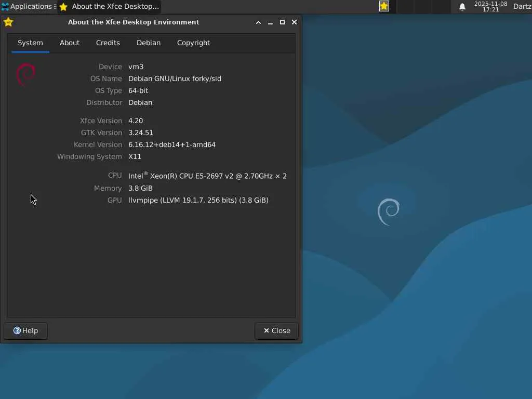Click the notification bell icon
The width and height of the screenshot is (532, 399).
coord(462,7)
